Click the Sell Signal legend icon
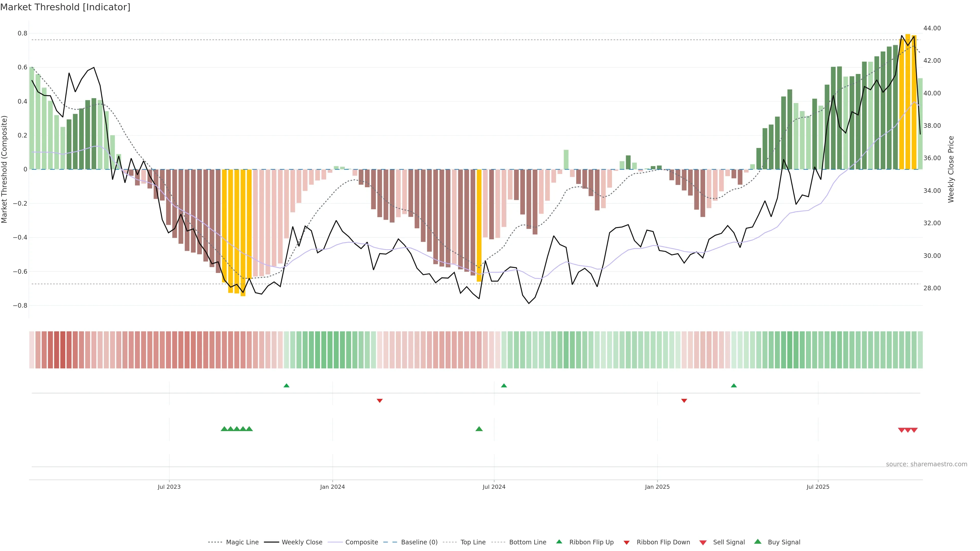980x551 pixels. click(x=703, y=543)
